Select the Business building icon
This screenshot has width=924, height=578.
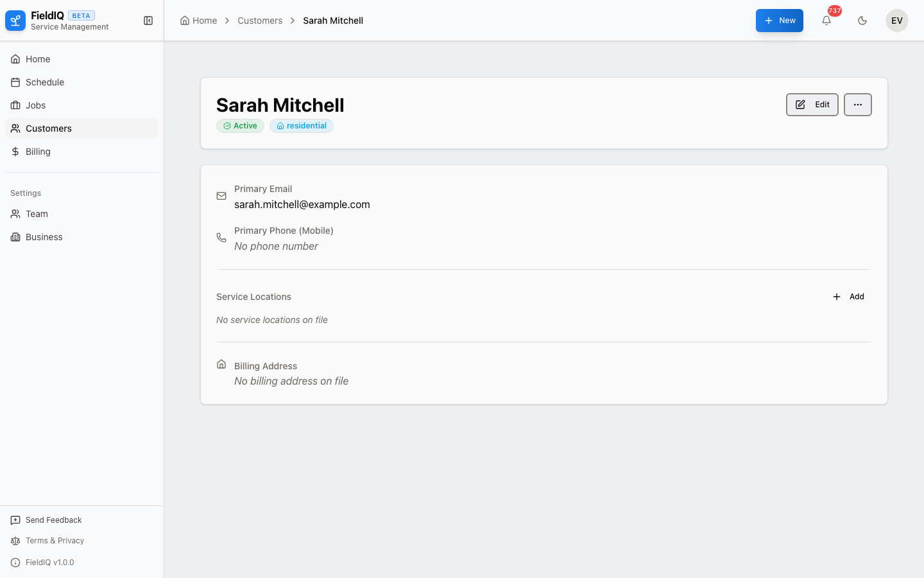point(15,237)
